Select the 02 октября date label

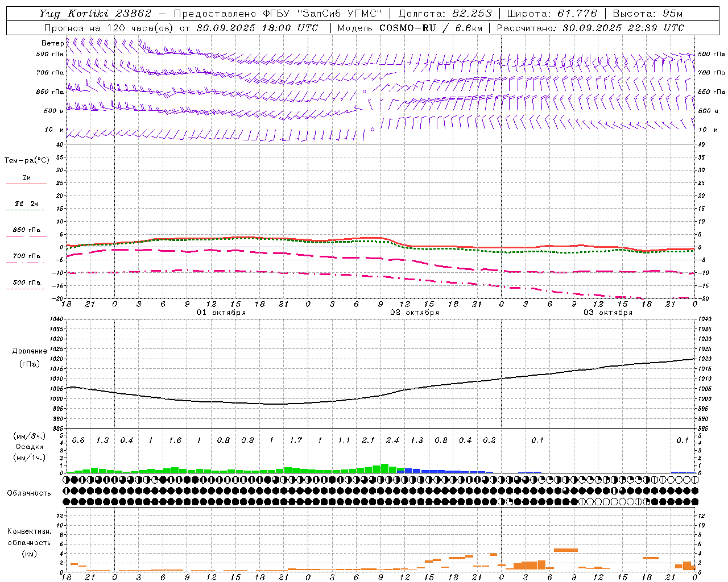tap(415, 313)
